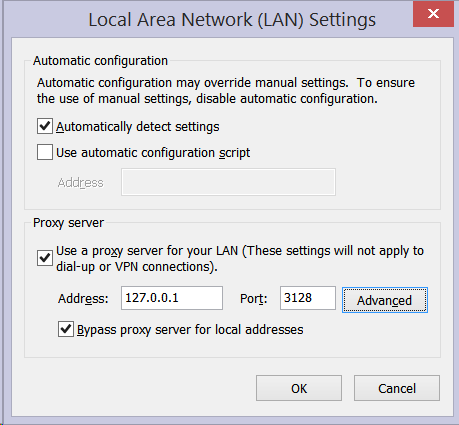Click the Port: label text
This screenshot has width=459, height=425.
pos(254,298)
